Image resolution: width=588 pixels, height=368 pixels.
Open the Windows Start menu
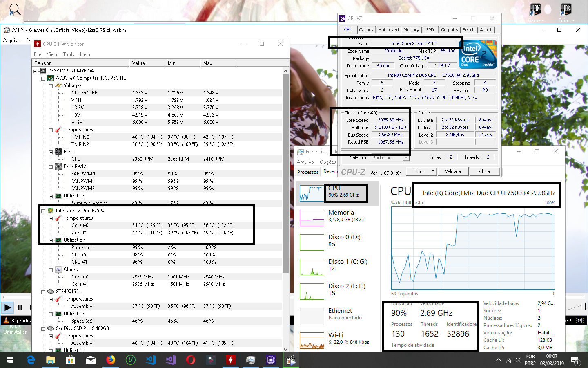click(x=10, y=360)
